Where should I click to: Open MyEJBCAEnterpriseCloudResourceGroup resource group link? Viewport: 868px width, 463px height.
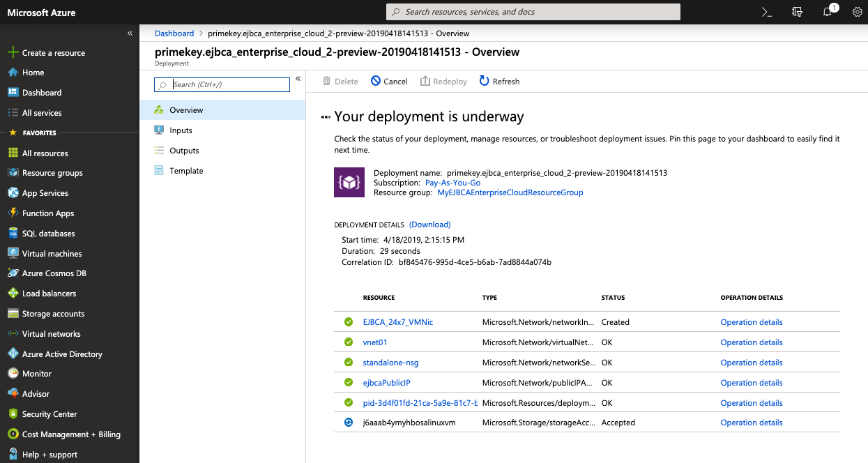pyautogui.click(x=510, y=192)
